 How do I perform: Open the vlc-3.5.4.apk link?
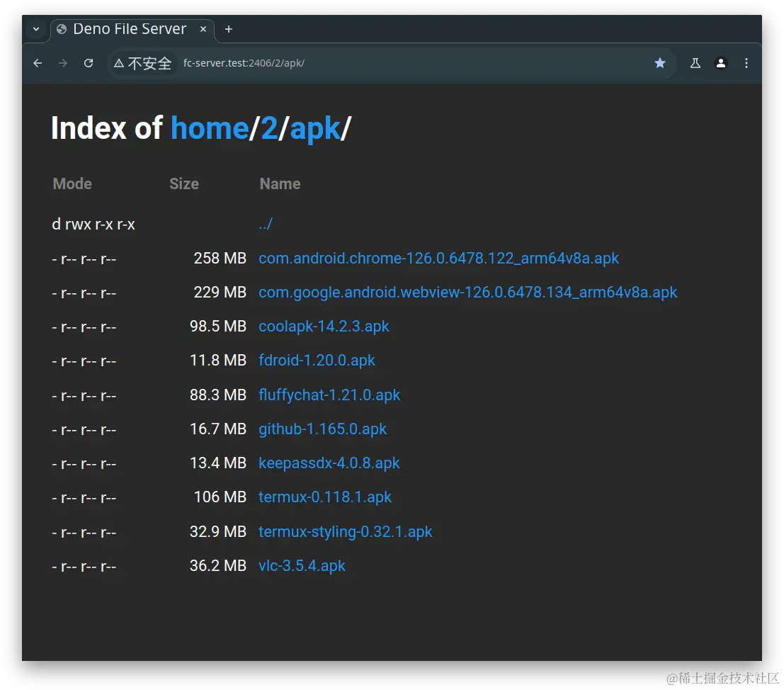click(x=302, y=565)
